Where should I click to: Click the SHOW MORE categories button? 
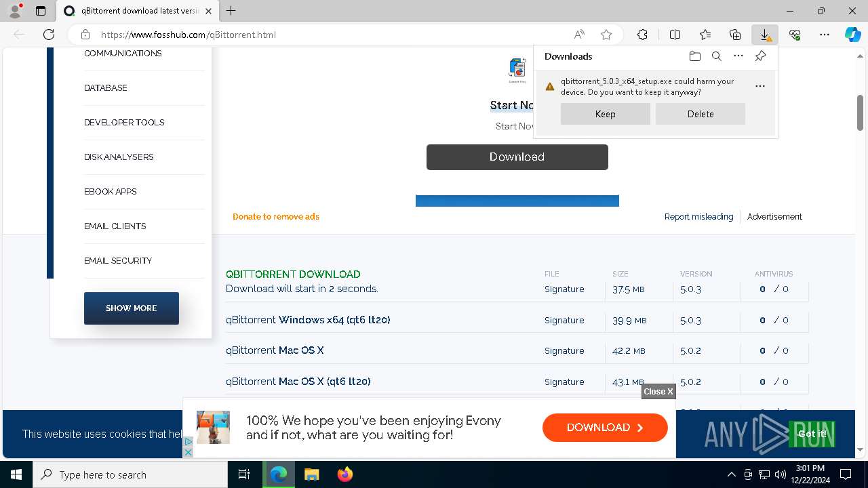(x=132, y=308)
